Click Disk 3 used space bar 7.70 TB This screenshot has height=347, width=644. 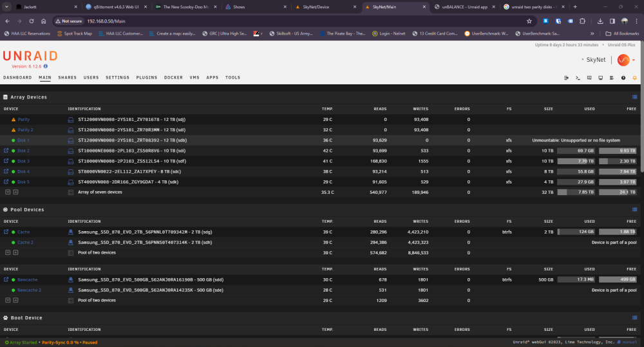(x=576, y=161)
